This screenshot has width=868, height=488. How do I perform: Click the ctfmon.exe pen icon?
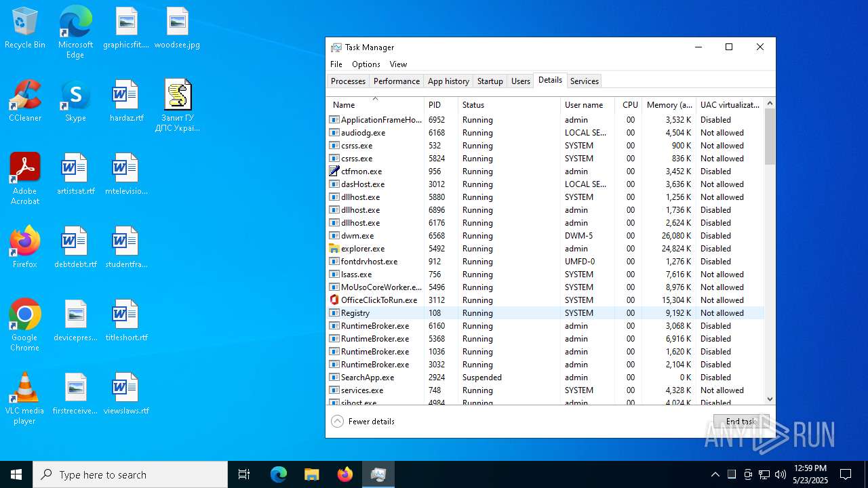pos(334,171)
